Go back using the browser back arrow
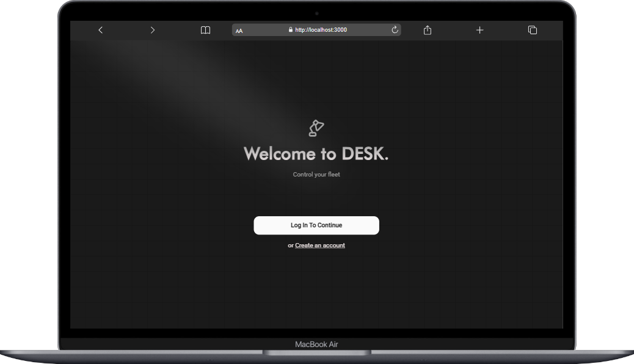Screen dimensions: 634x364 (x=101, y=30)
